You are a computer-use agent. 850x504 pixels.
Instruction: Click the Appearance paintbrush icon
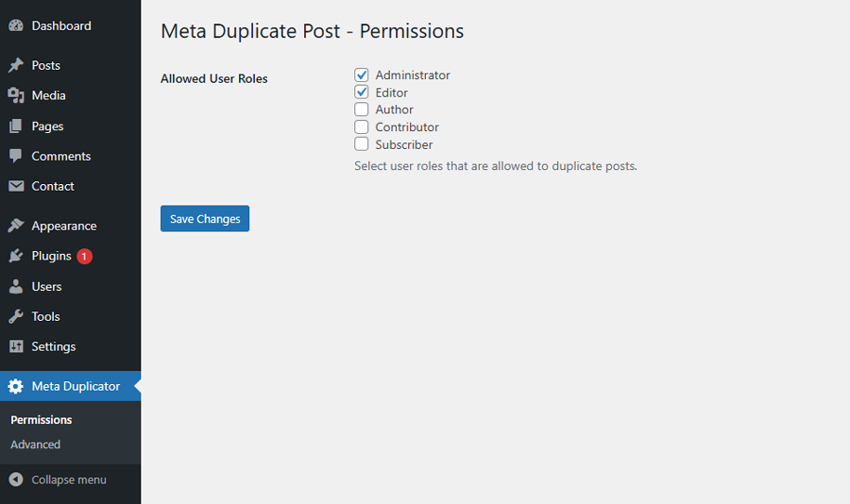[16, 226]
